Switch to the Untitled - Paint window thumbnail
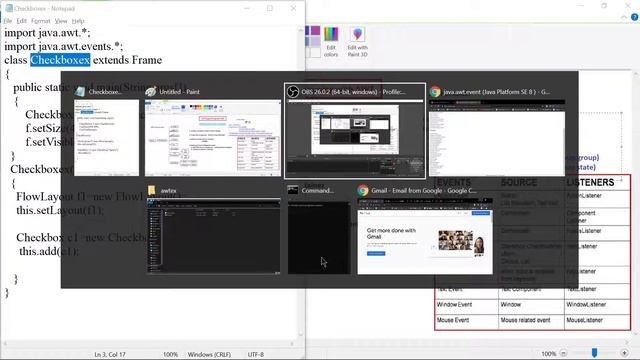640x360 pixels. click(213, 138)
